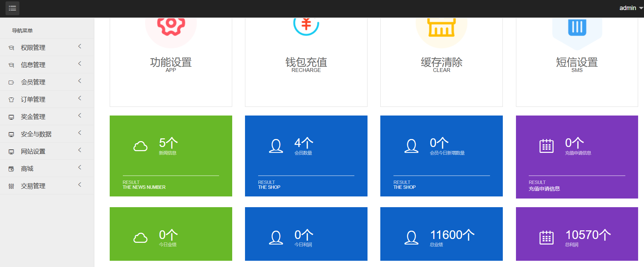Open the 网站设置 menu item
644x267 pixels.
[33, 151]
